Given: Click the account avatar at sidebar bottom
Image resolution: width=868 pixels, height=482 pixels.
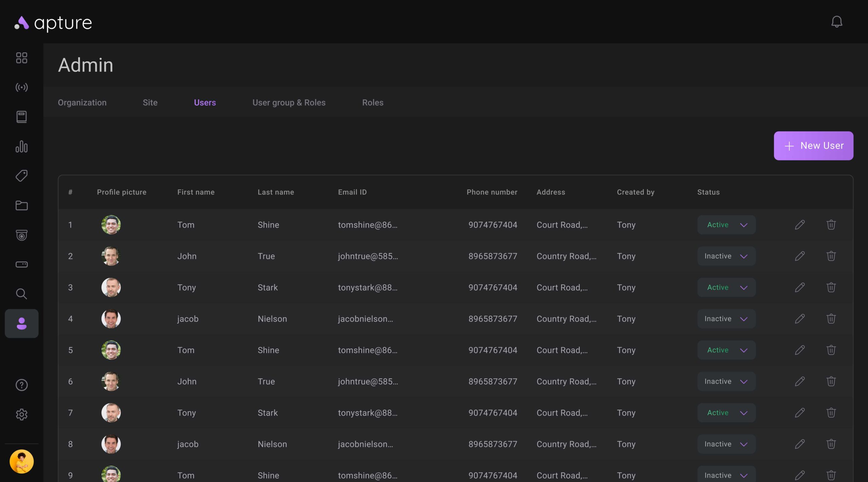Looking at the screenshot, I should pos(21,461).
